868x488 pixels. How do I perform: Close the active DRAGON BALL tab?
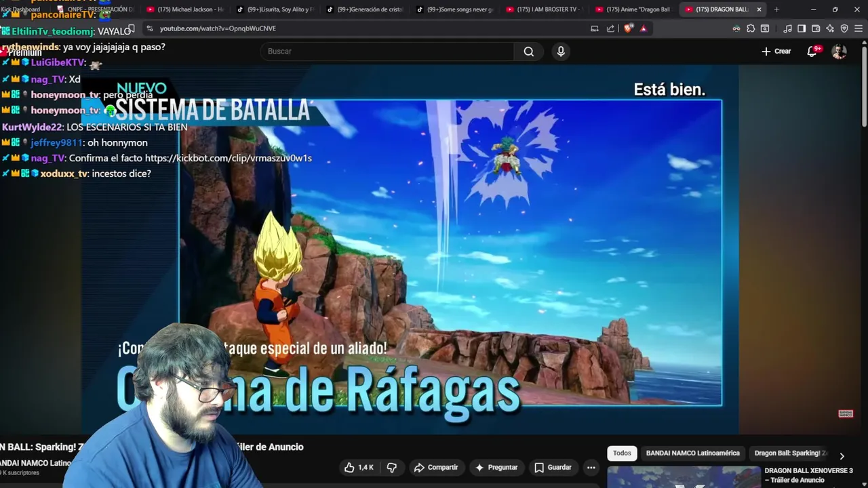[x=759, y=9]
